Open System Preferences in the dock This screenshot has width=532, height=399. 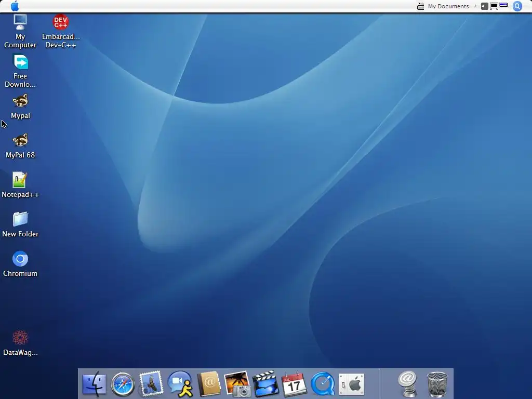click(352, 385)
